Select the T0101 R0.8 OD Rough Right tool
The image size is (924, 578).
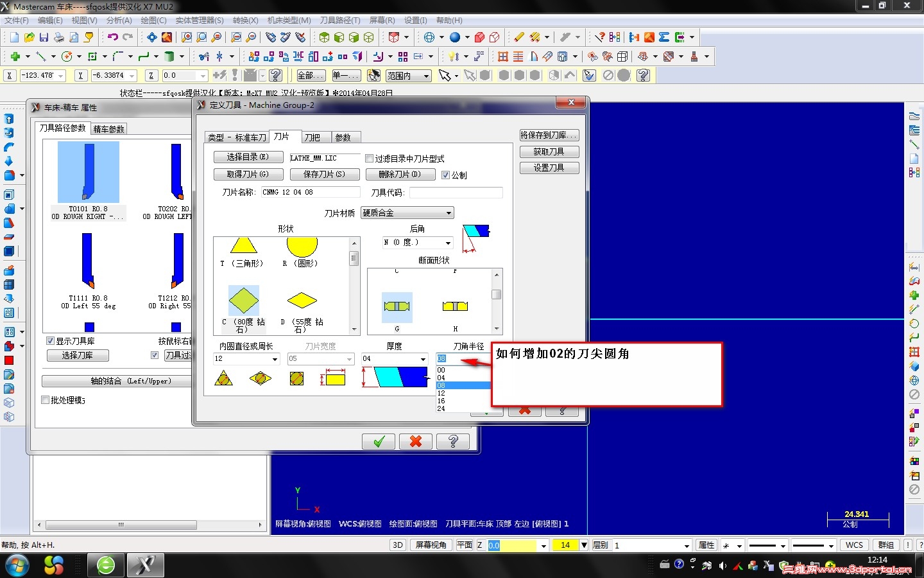(x=89, y=181)
